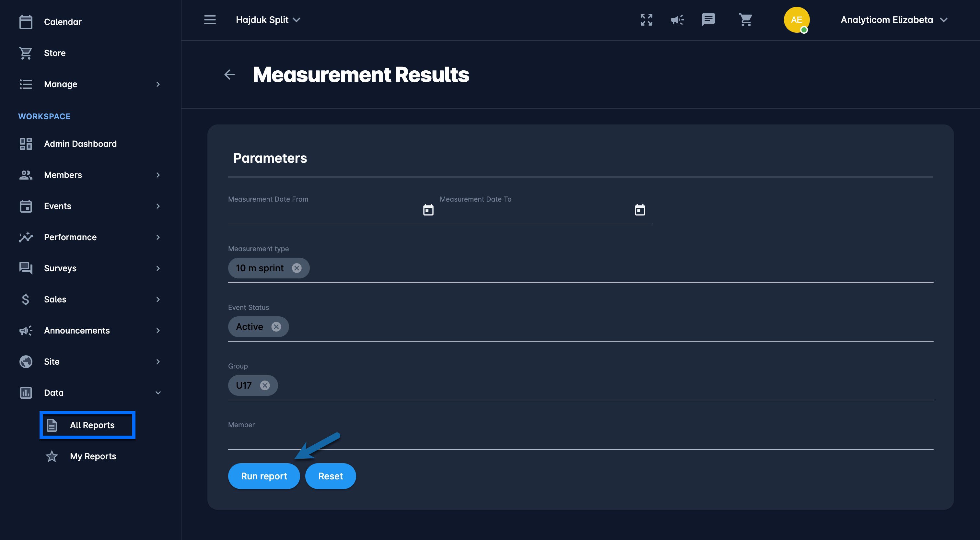Viewport: 980px width, 540px height.
Task: Click the Reset button
Action: point(330,476)
